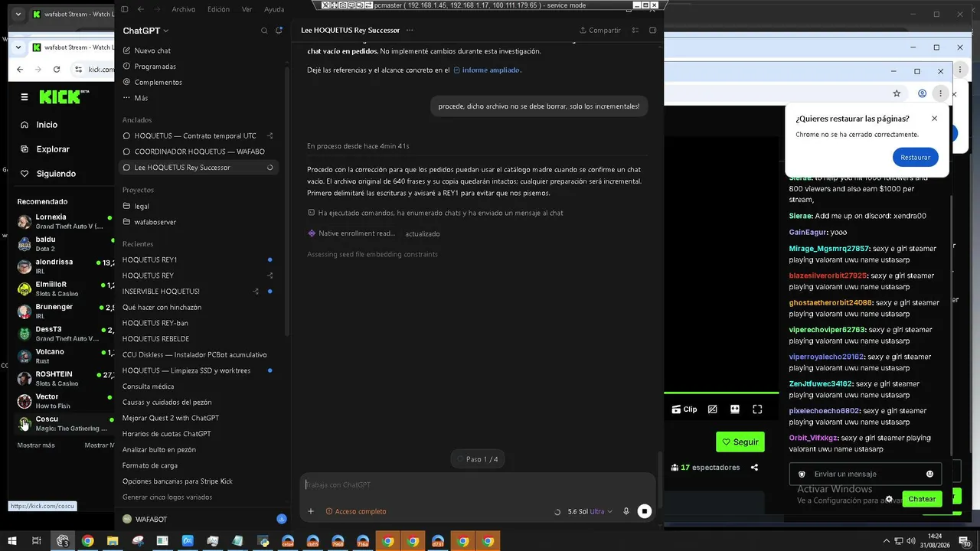Image resolution: width=980 pixels, height=551 pixels.
Task: Click Mostrar más under recommended channels
Action: [36, 445]
